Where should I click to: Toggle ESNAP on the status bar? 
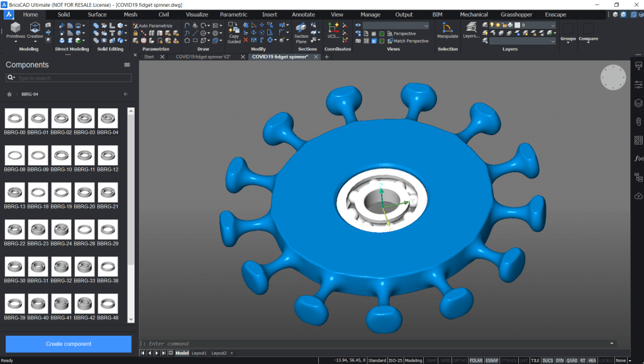point(492,360)
